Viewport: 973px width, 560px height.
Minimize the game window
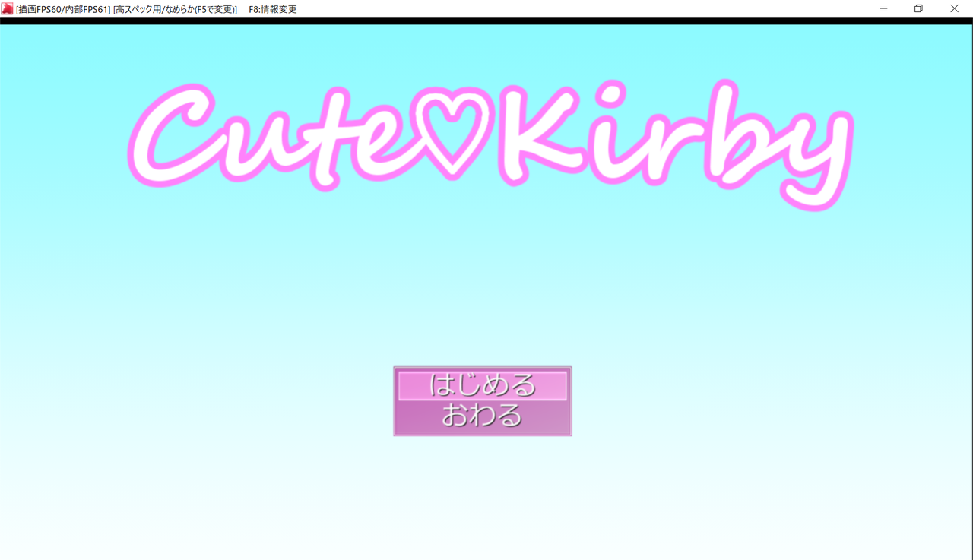tap(884, 9)
